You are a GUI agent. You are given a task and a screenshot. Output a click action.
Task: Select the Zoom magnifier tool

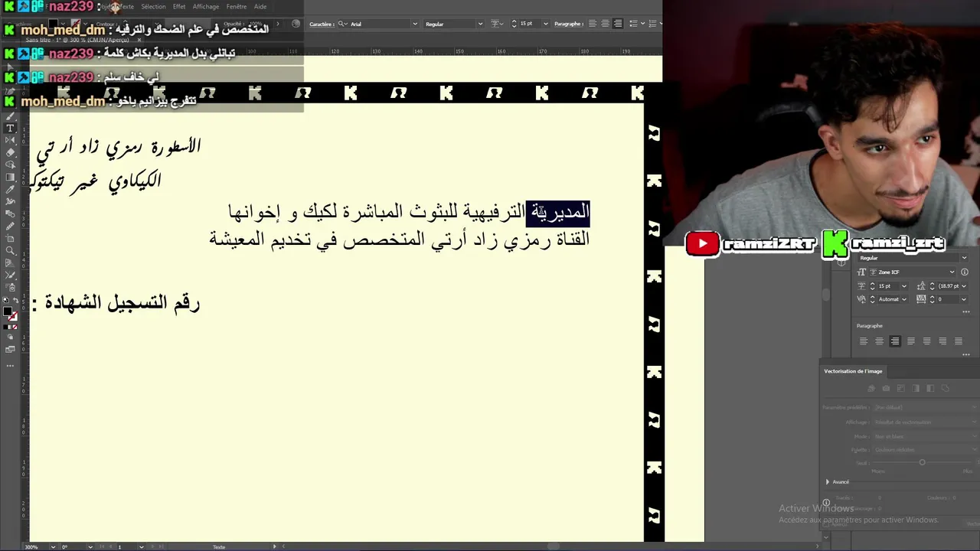click(11, 250)
